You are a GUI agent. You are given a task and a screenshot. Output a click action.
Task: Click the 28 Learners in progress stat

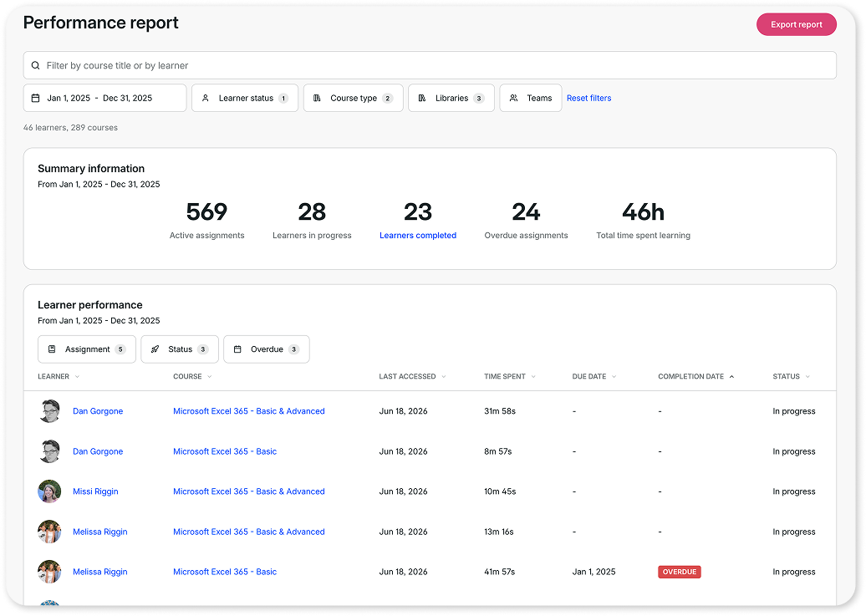click(x=312, y=220)
